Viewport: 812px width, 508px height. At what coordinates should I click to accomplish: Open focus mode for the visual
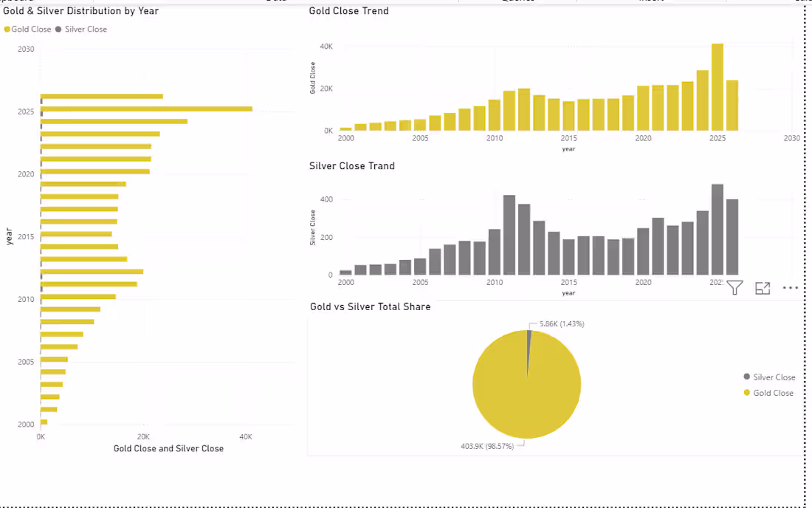tap(763, 288)
